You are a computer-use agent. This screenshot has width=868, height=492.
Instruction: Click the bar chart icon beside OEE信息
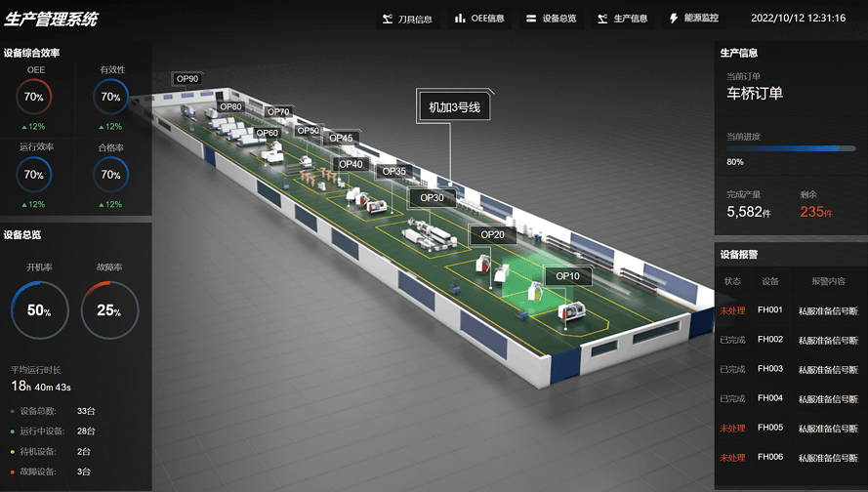click(x=460, y=19)
